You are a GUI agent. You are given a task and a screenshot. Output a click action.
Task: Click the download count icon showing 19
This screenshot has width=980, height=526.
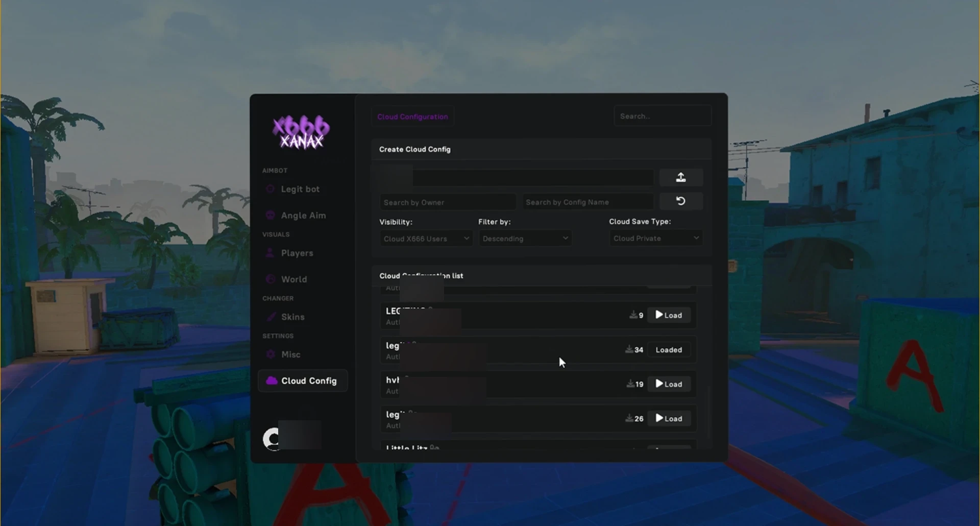(x=630, y=384)
